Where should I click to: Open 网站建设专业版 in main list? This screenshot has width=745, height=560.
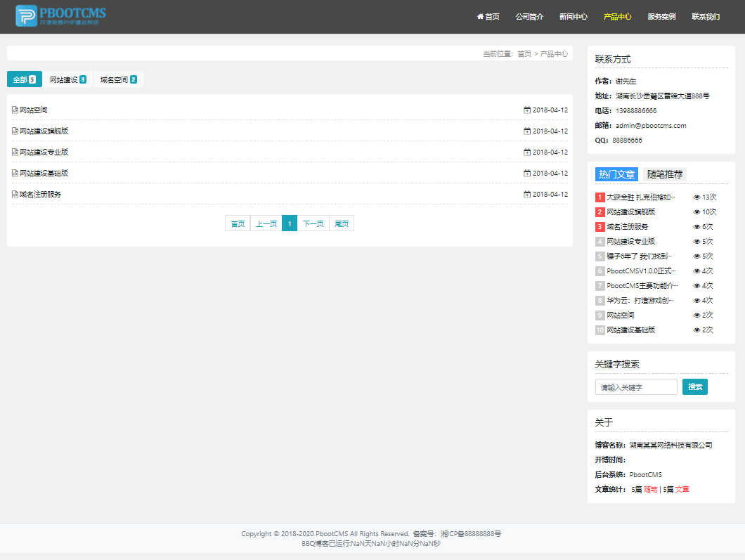[44, 152]
